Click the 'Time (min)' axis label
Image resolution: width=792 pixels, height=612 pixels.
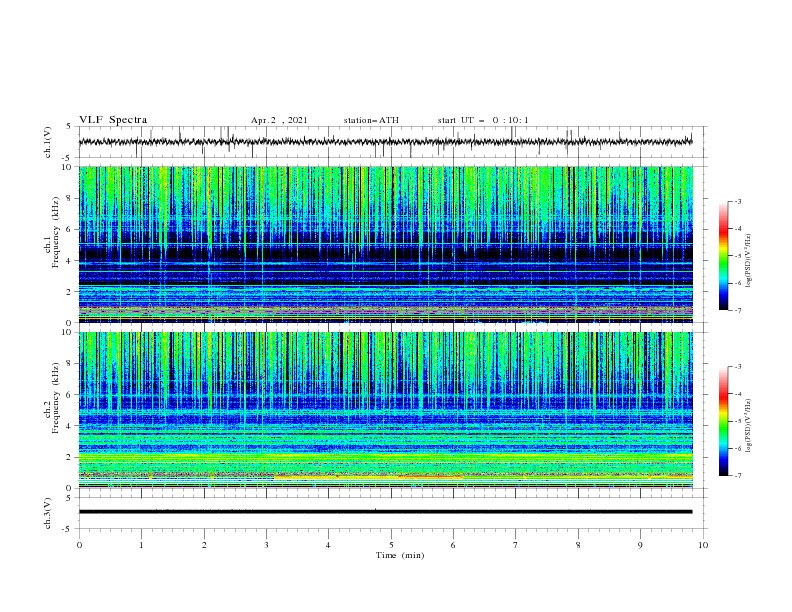(400, 555)
